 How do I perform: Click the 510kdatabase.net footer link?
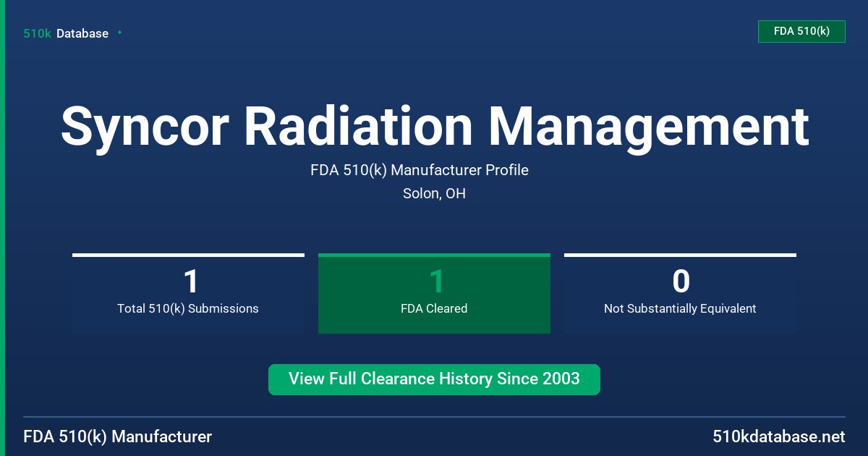779,436
